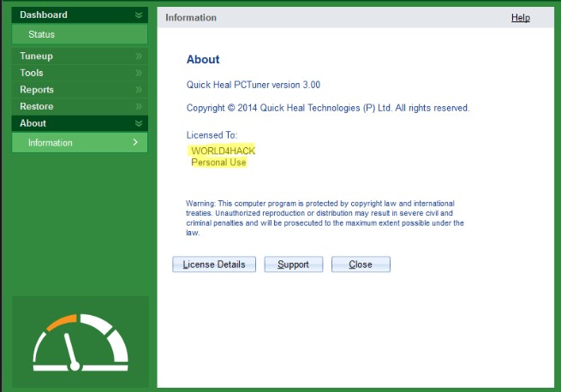
Task: Collapse the Dashboard section using its chevron
Action: pyautogui.click(x=139, y=15)
